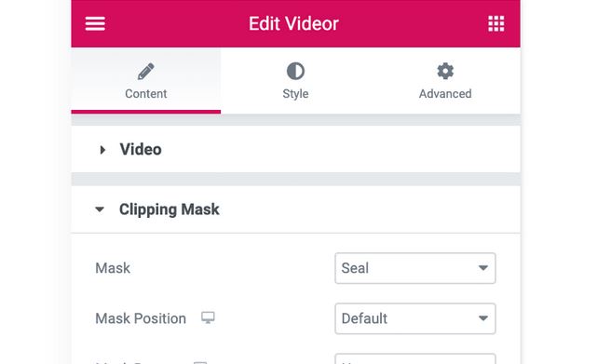
Task: Click the Advanced gear icon
Action: click(445, 72)
